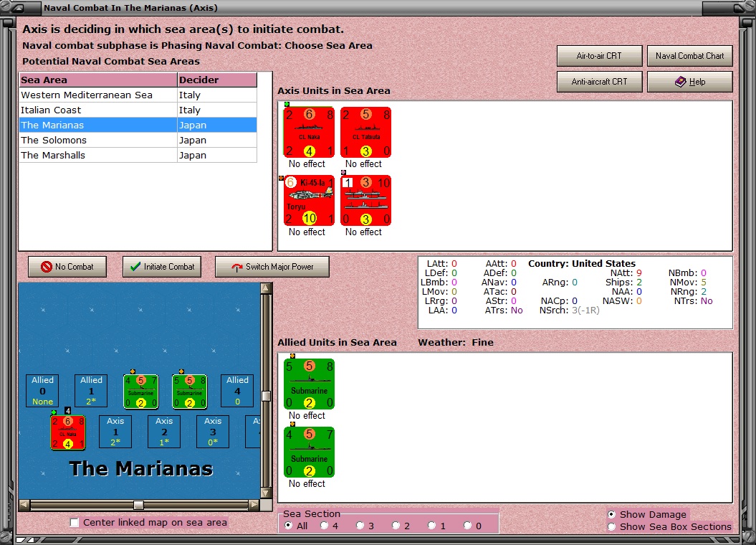Click the Axis 1 sea box section
The image size is (756, 545).
point(115,432)
